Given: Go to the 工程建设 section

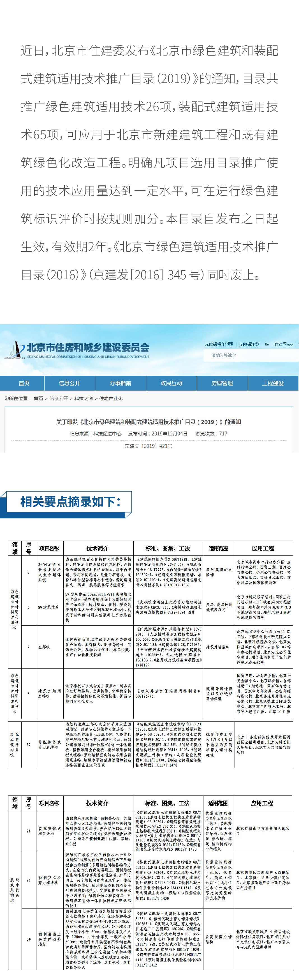Looking at the screenshot, I should (273, 383).
